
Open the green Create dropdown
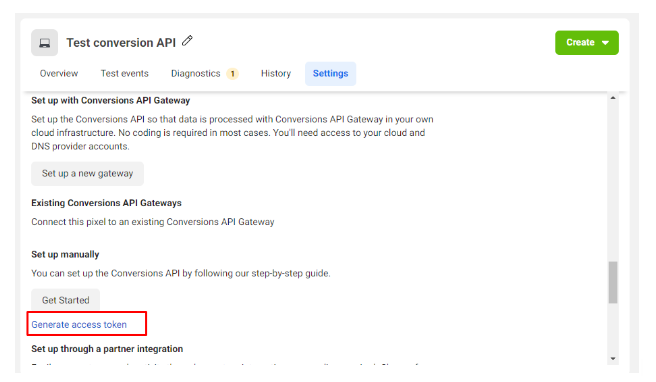(x=587, y=43)
